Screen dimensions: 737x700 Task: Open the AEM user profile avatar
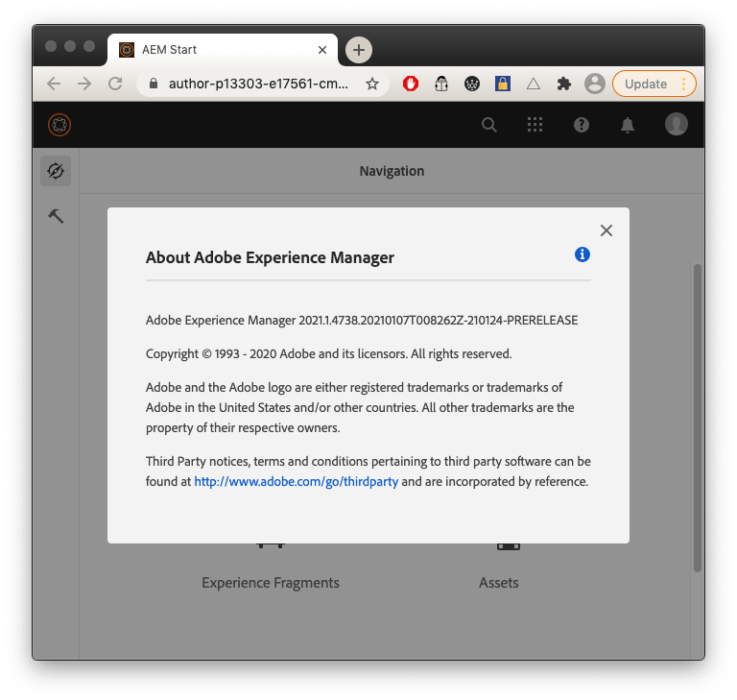pyautogui.click(x=677, y=124)
